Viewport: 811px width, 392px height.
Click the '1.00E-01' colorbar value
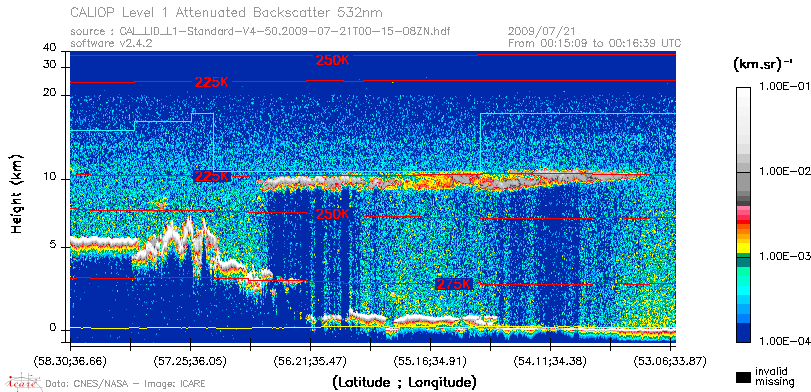(x=784, y=86)
